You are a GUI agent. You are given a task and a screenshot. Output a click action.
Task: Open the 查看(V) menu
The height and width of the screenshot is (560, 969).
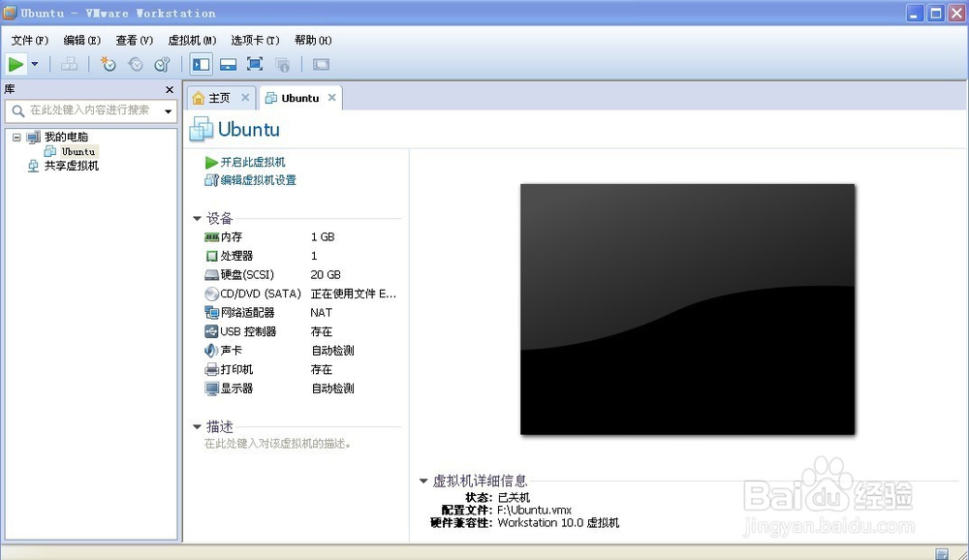(134, 40)
